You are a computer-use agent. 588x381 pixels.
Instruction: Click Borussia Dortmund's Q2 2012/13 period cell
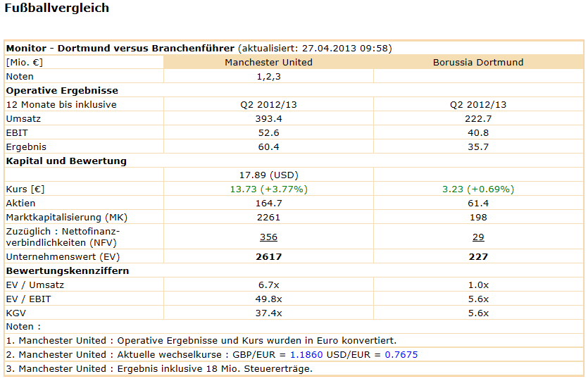coord(478,105)
